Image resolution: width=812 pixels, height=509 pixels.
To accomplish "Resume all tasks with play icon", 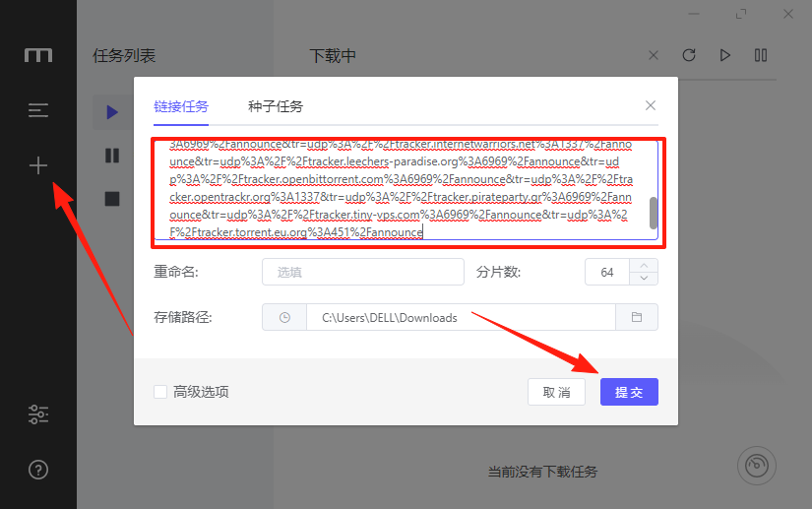I will tap(725, 56).
